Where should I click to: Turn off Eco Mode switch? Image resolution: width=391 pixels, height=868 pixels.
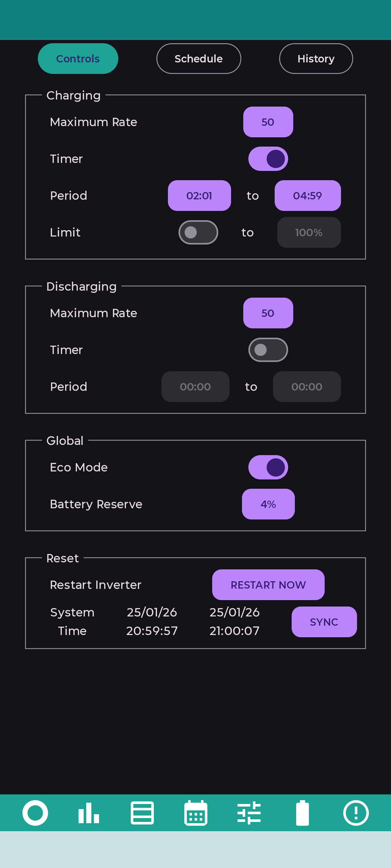pos(268,467)
